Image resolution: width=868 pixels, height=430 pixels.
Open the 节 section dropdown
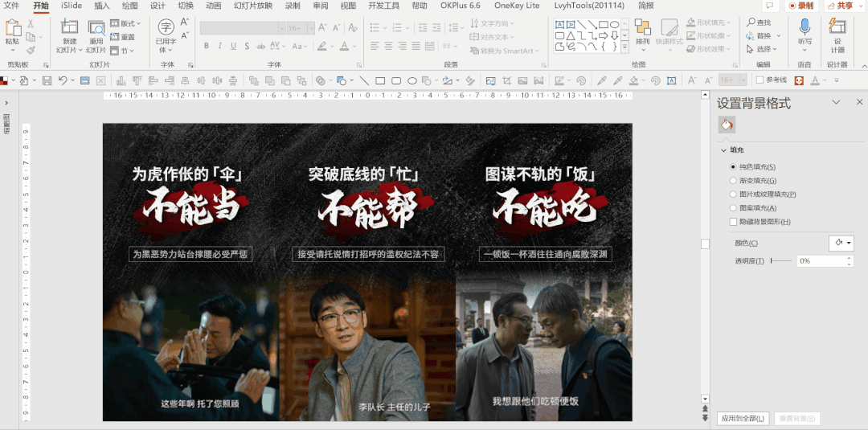[122, 51]
